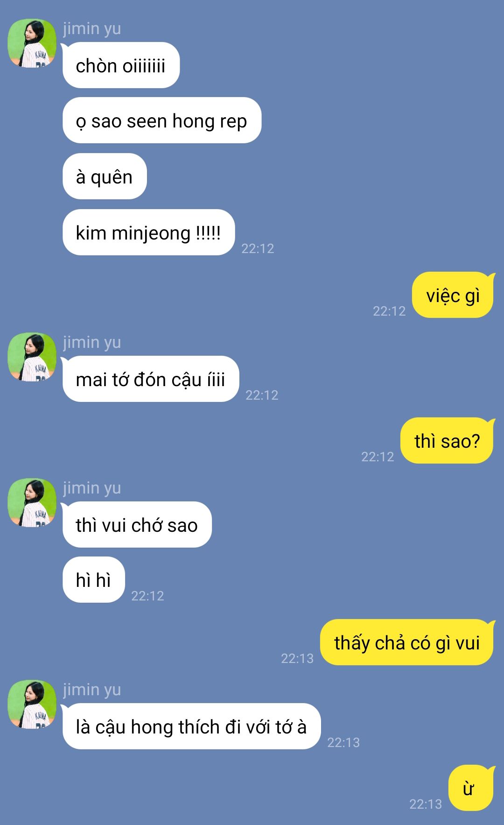Tap the 'à quên' message bubble

[x=105, y=176]
